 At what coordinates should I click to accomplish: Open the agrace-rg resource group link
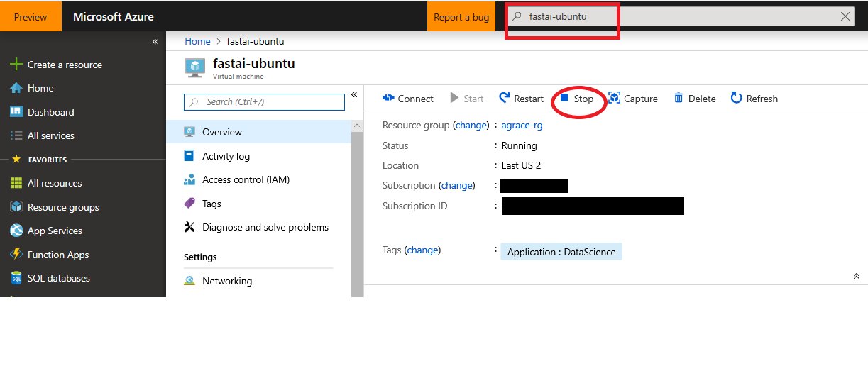522,125
